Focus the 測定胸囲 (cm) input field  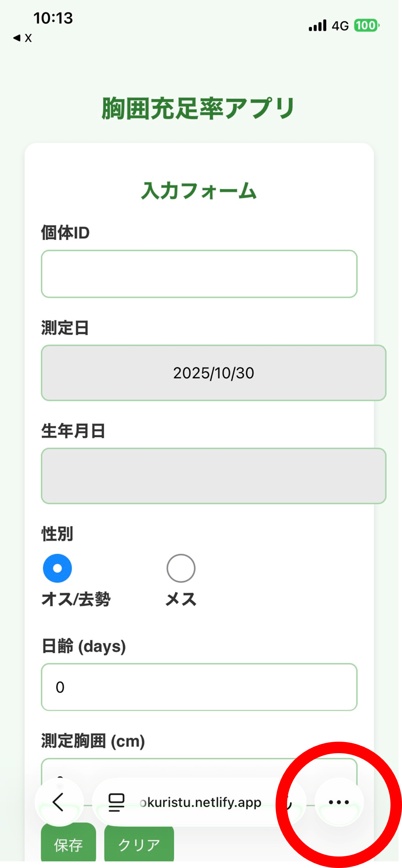(199, 768)
